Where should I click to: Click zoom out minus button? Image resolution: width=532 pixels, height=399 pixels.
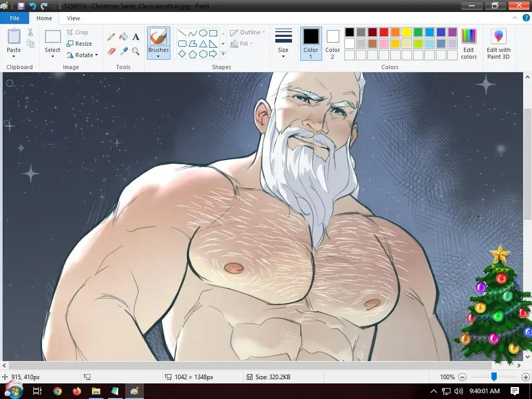pyautogui.click(x=462, y=377)
